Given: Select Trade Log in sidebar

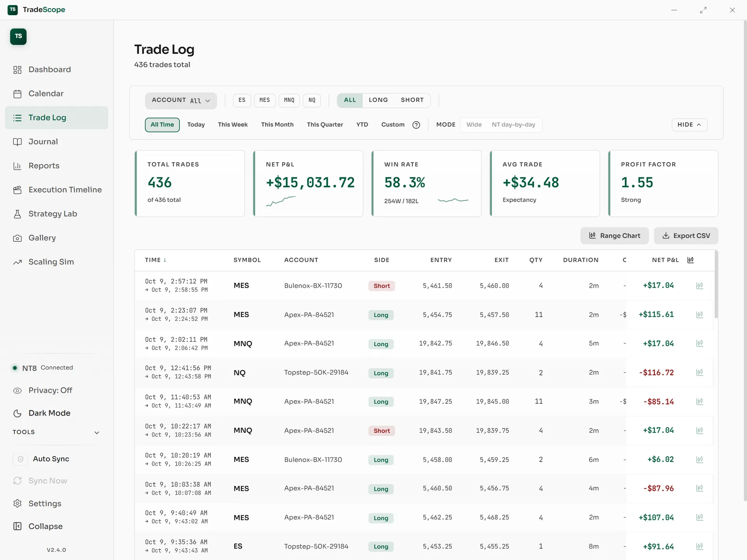Looking at the screenshot, I should [56, 118].
